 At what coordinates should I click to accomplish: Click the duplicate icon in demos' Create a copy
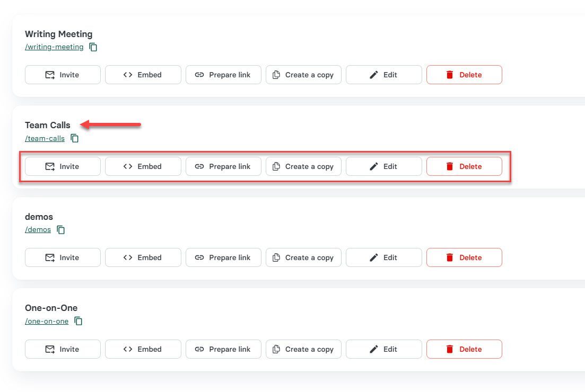click(x=276, y=257)
